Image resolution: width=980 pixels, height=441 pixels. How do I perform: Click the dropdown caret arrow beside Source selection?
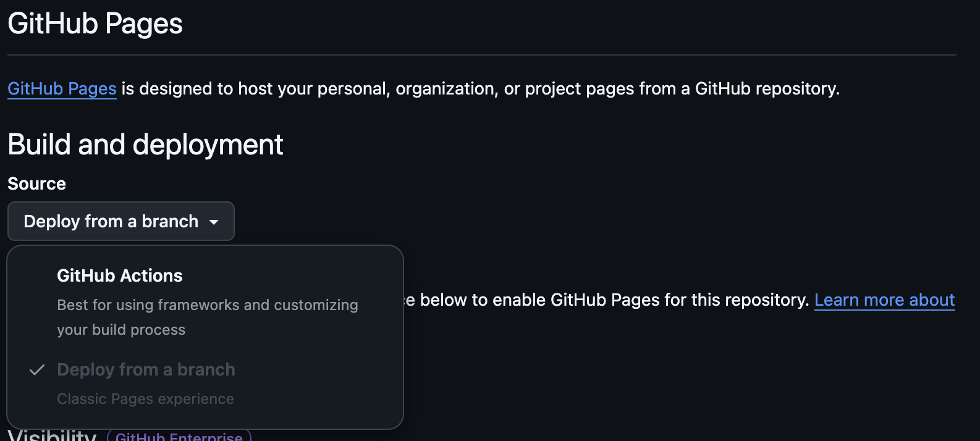tap(214, 222)
